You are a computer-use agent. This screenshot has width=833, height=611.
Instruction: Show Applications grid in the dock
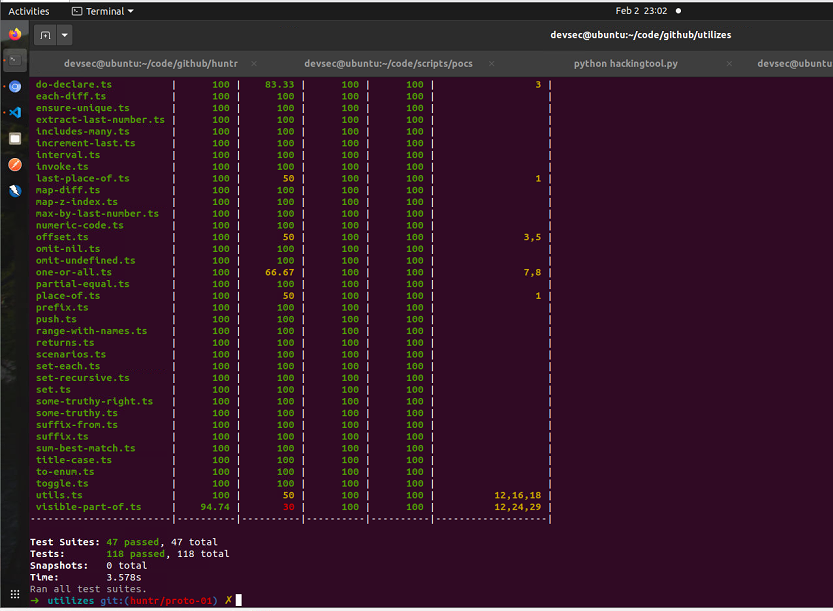[15, 594]
